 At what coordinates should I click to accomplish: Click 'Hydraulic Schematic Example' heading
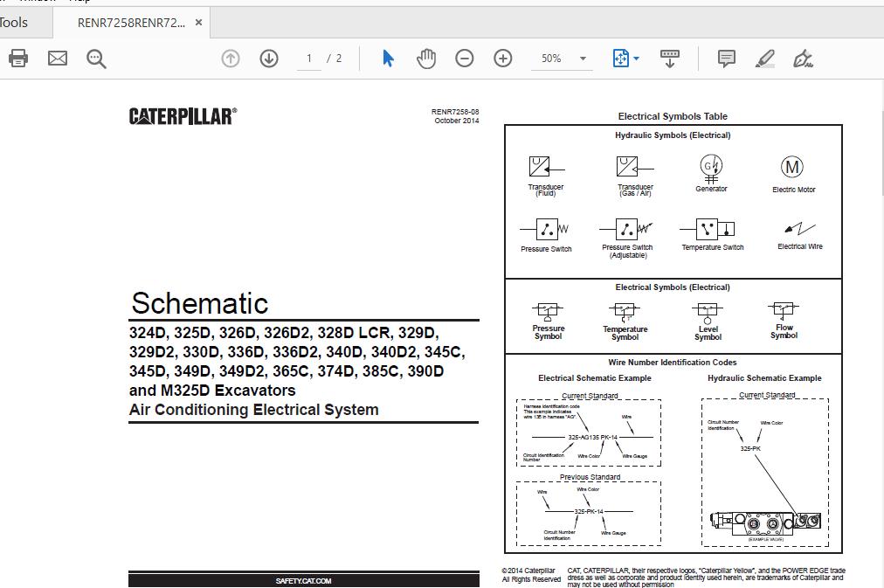coord(764,378)
